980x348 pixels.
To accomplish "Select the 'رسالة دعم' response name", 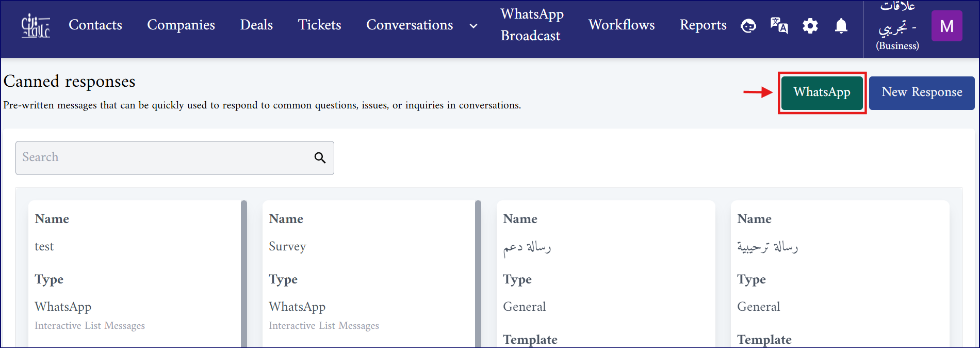I will [x=527, y=247].
